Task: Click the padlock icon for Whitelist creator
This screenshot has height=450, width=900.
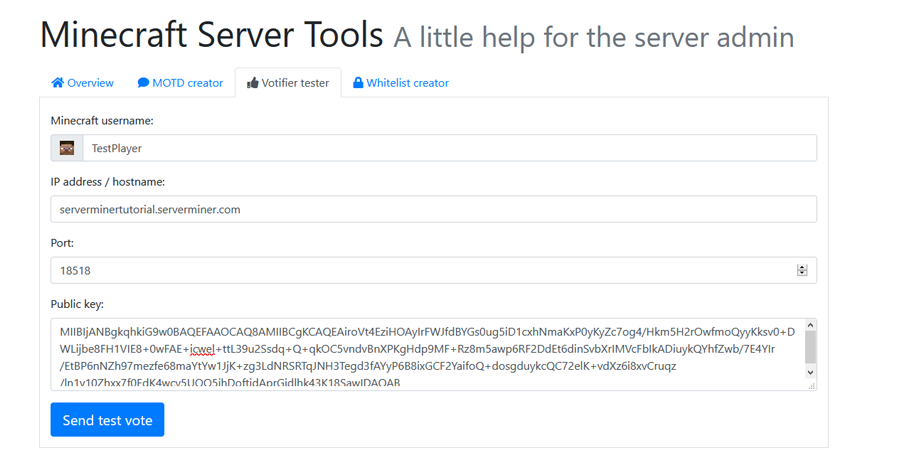Action: (x=358, y=83)
